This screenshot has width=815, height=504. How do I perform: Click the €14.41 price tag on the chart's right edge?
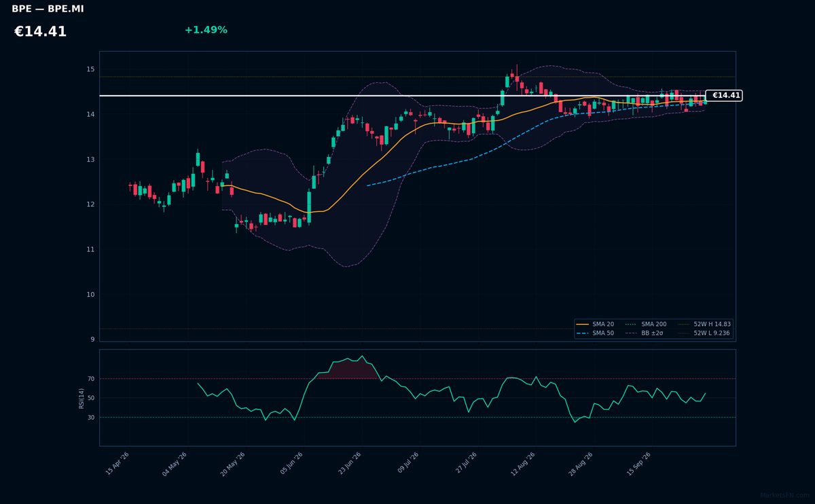click(x=724, y=95)
